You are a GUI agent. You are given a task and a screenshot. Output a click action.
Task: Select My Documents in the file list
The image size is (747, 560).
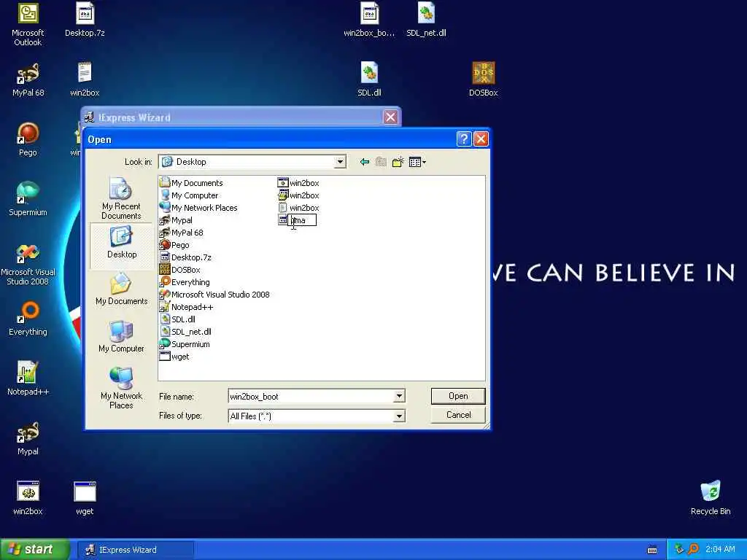pos(191,183)
